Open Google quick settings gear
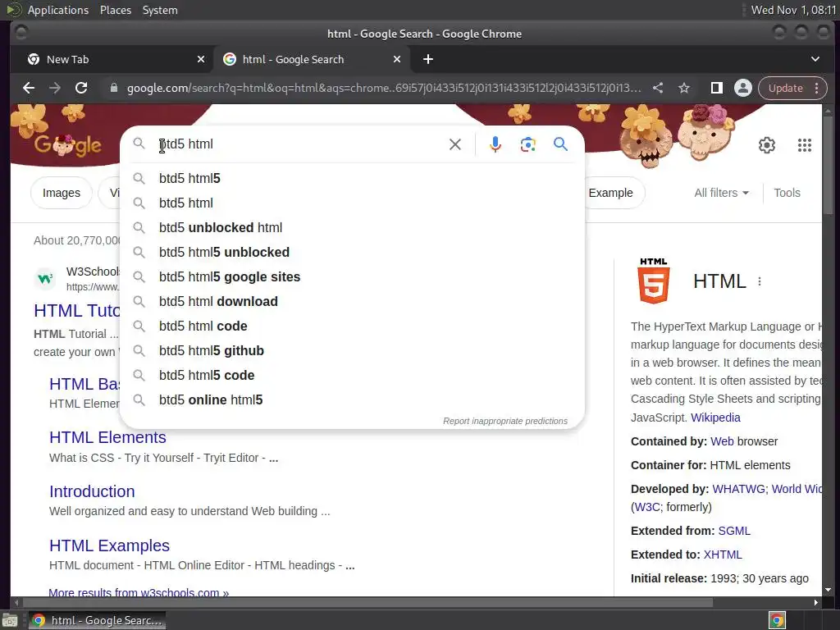840x630 pixels. pos(767,145)
